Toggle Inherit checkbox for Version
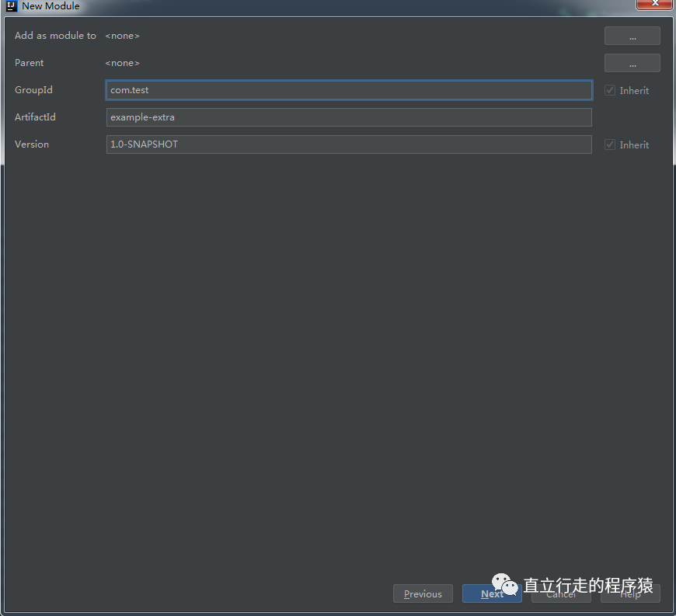 tap(610, 144)
